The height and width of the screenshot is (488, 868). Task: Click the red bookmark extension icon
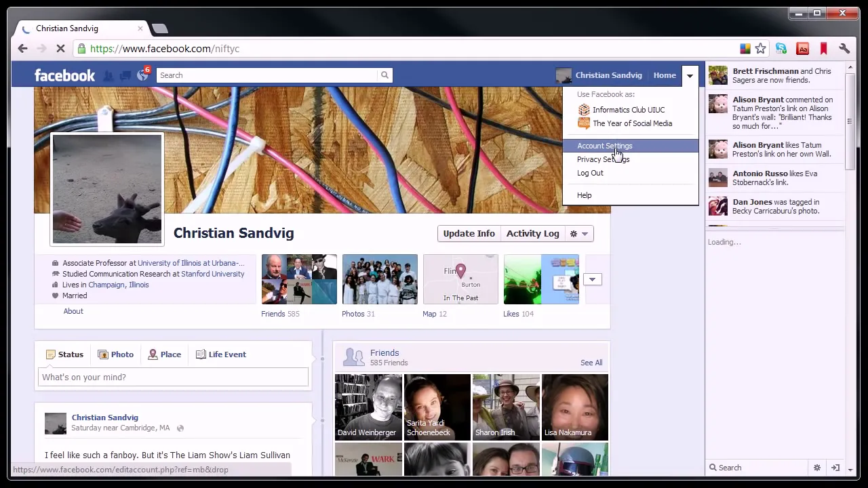click(824, 49)
